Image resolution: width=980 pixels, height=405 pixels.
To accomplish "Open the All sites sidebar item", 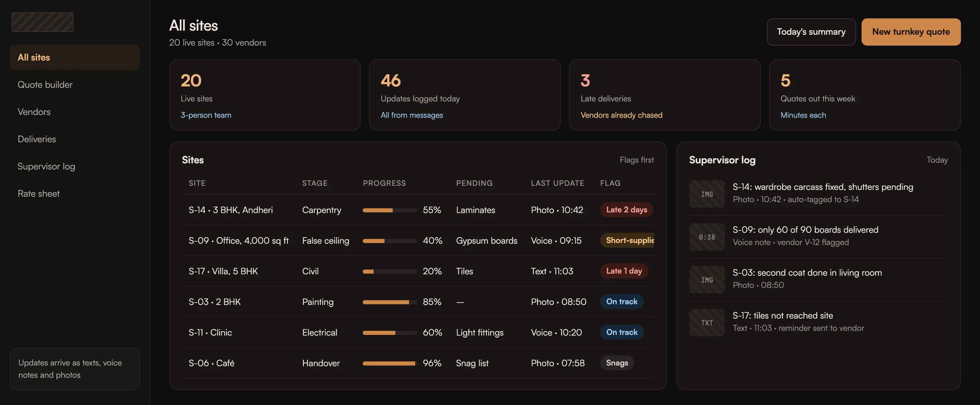I will [x=75, y=57].
